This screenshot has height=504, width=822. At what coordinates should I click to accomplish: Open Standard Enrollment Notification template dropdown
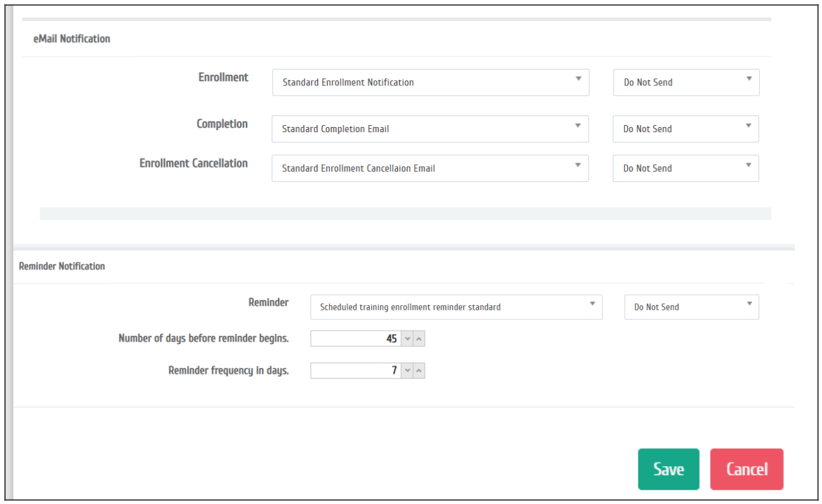tap(430, 82)
